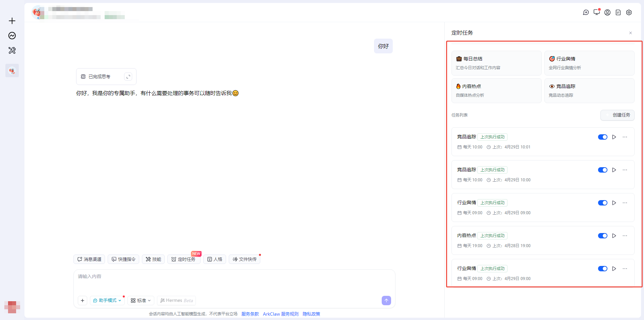Expand the 已完成思考 thinking block
644x320 pixels.
[x=128, y=77]
